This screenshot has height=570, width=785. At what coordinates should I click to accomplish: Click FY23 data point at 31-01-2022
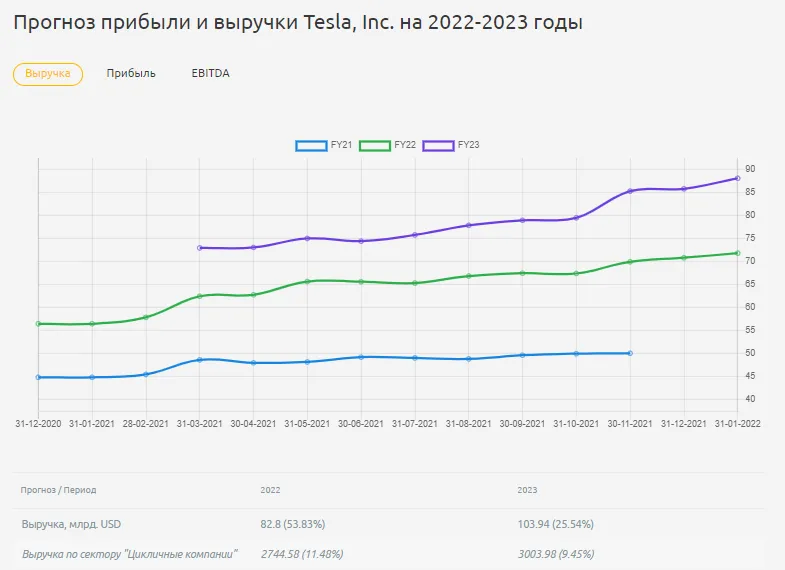737,178
